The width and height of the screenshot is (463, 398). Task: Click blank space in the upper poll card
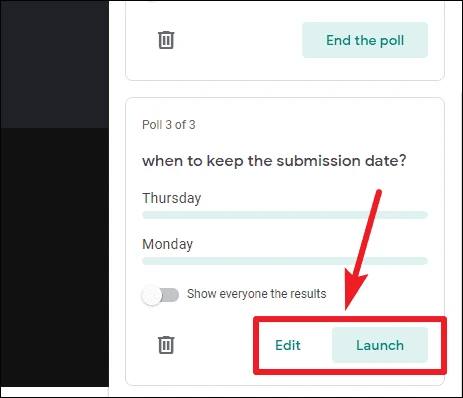click(233, 40)
